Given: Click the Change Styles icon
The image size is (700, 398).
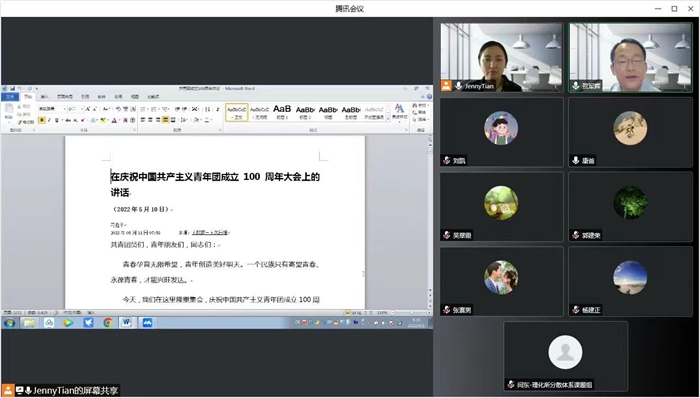Looking at the screenshot, I should point(400,112).
